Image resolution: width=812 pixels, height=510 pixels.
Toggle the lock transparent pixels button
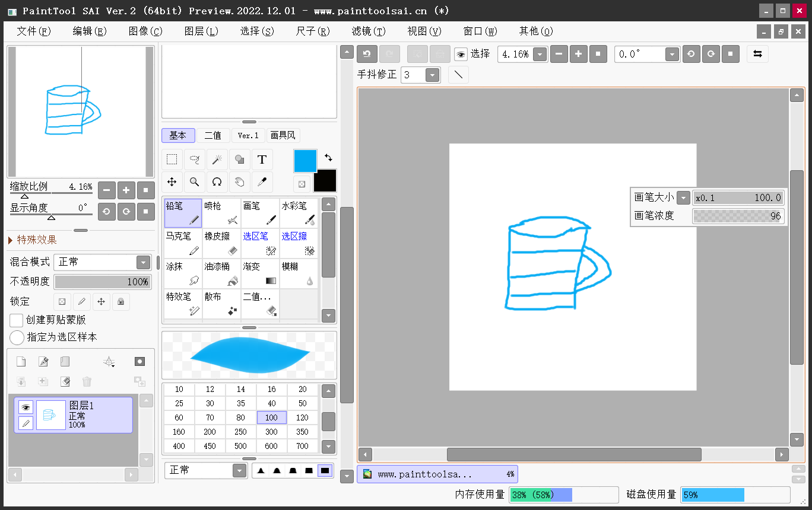62,302
